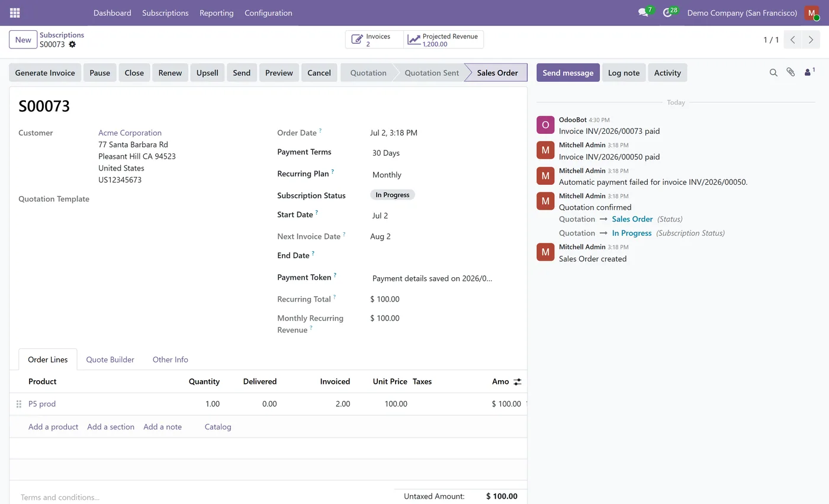Open the activities clock icon
The image size is (829, 504).
pyautogui.click(x=667, y=12)
